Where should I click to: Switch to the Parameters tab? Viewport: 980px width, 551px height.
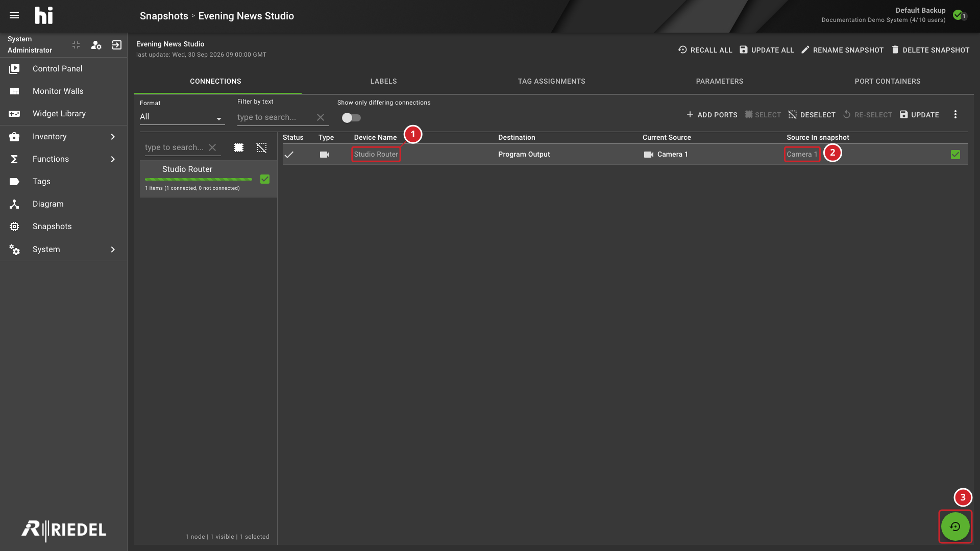719,81
